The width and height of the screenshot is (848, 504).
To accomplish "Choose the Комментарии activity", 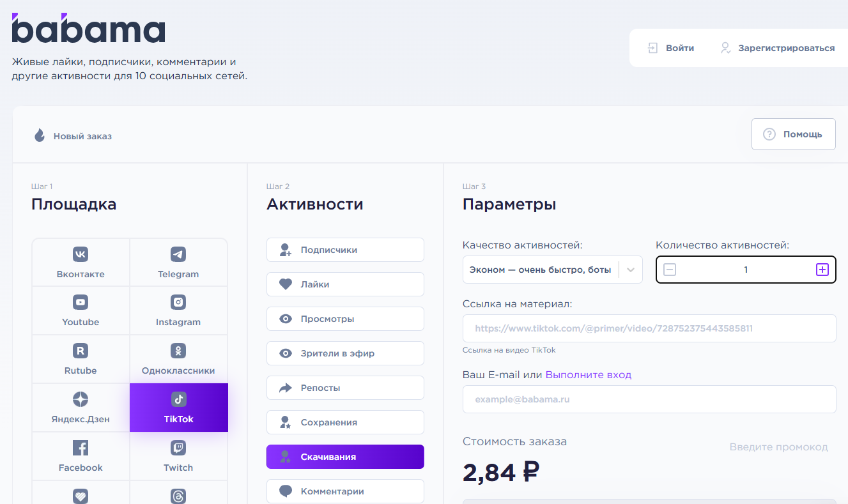I will click(x=345, y=491).
